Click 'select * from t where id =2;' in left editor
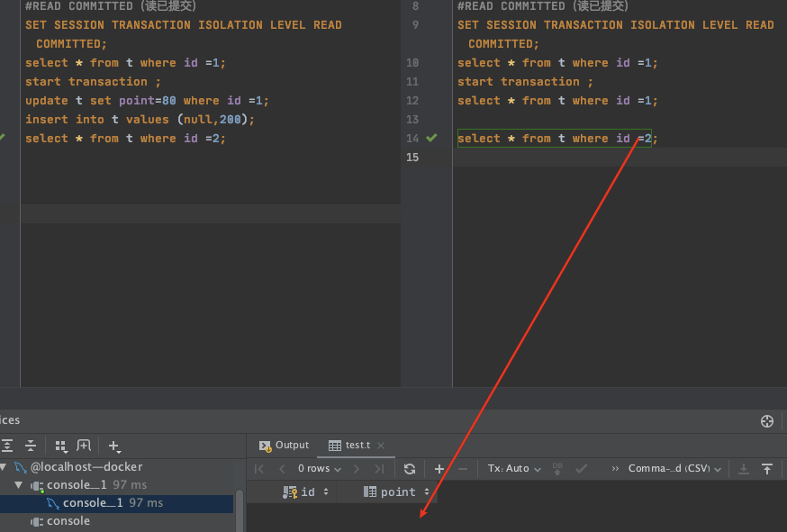The image size is (787, 532). [125, 139]
